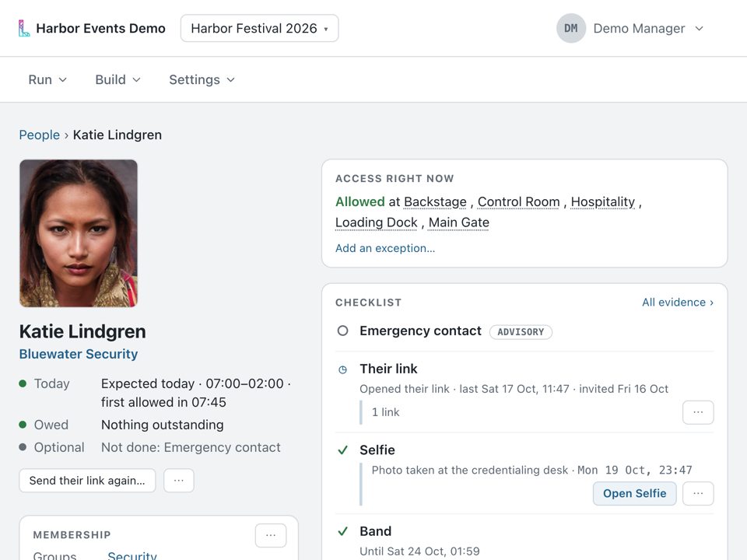Click the Optional status label

[x=59, y=448]
